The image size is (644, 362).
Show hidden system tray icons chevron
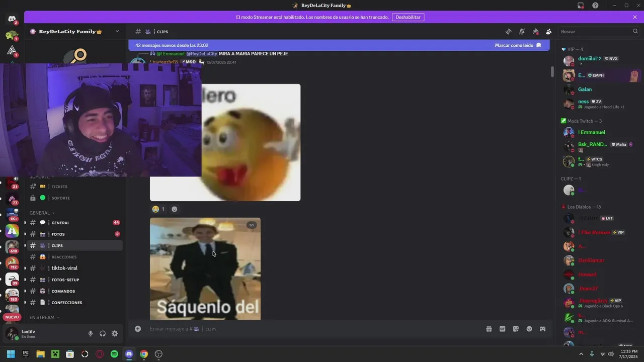pos(581,354)
